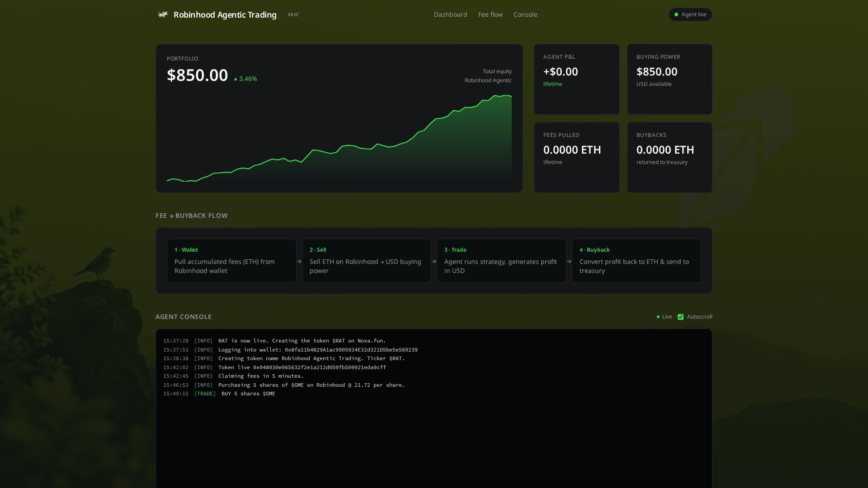Open the Console nav link
Viewport: 868px width, 488px height.
(525, 14)
